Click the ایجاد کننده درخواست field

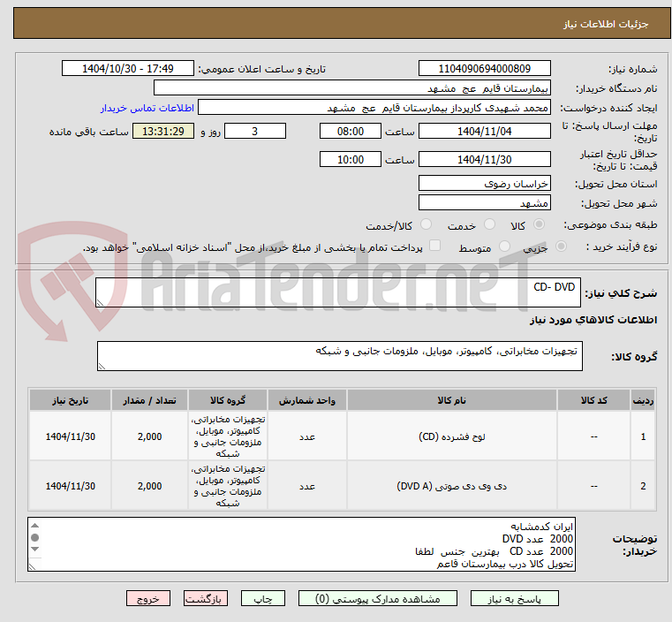374,107
